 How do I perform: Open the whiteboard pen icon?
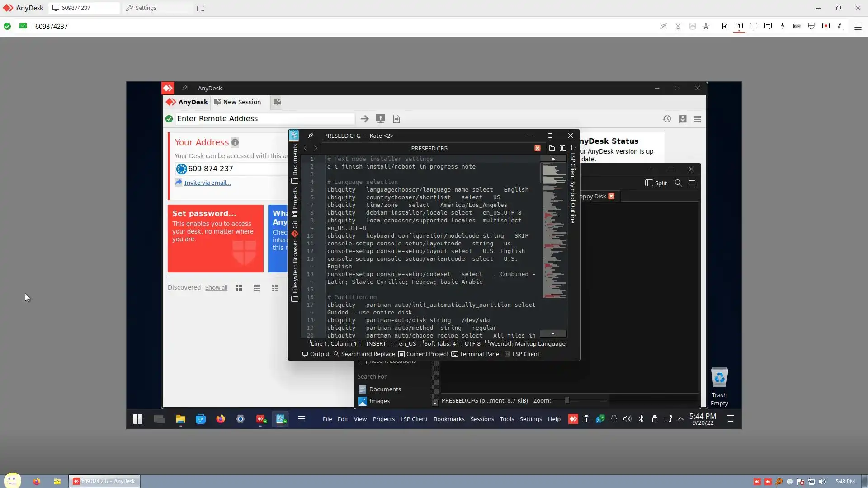click(840, 26)
